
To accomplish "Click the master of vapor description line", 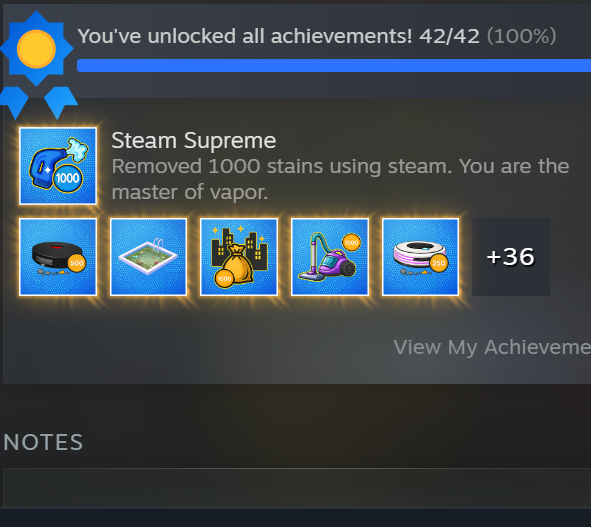I will pos(190,192).
